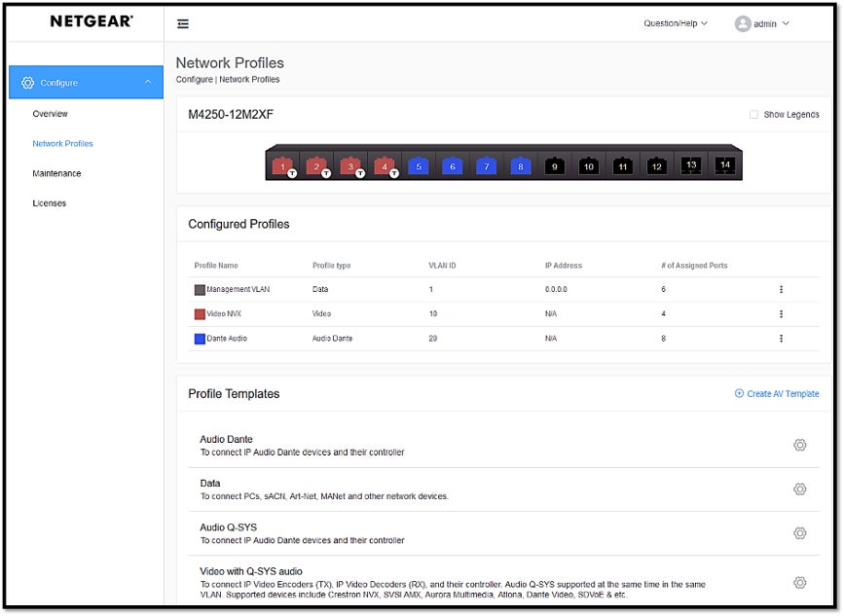Select red port 4 on the switch
Image resolution: width=844 pixels, height=616 pixels.
click(x=385, y=166)
